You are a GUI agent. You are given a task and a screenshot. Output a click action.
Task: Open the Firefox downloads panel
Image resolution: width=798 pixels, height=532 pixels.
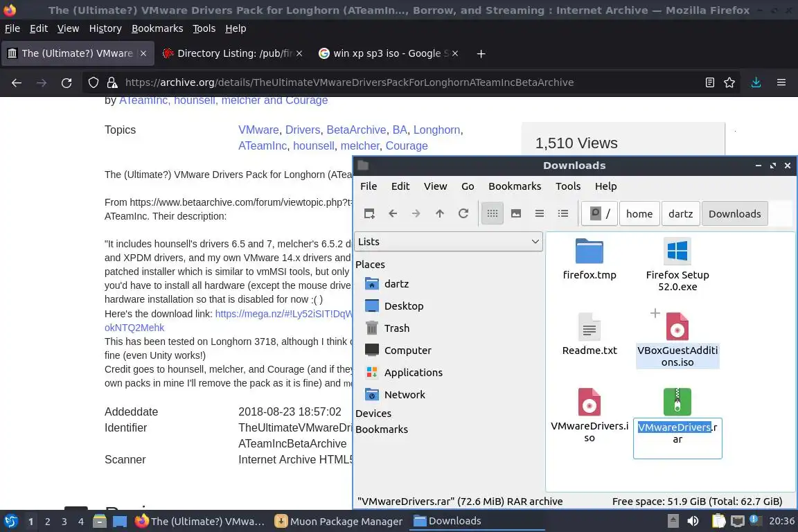click(756, 82)
